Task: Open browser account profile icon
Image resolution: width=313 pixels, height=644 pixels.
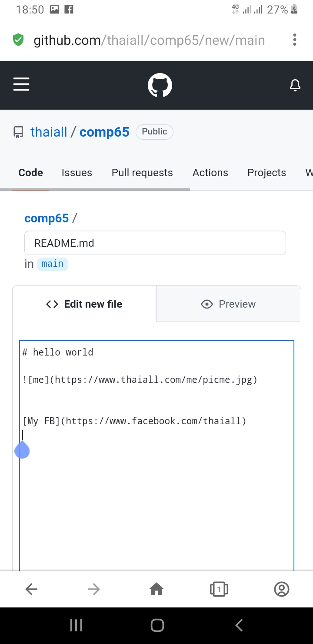Action: (x=282, y=589)
